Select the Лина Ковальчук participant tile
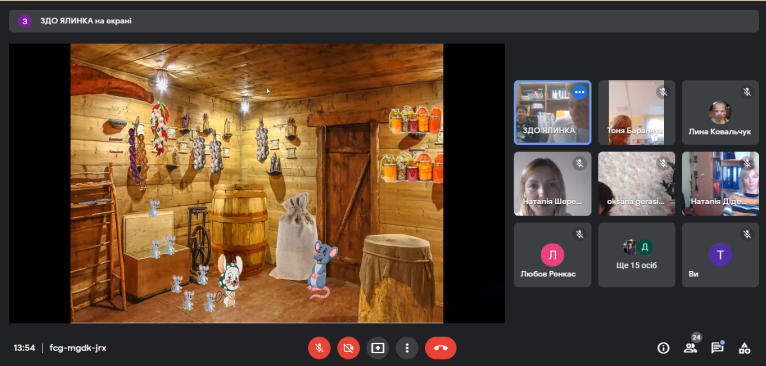This screenshot has height=366, width=766. [720, 112]
